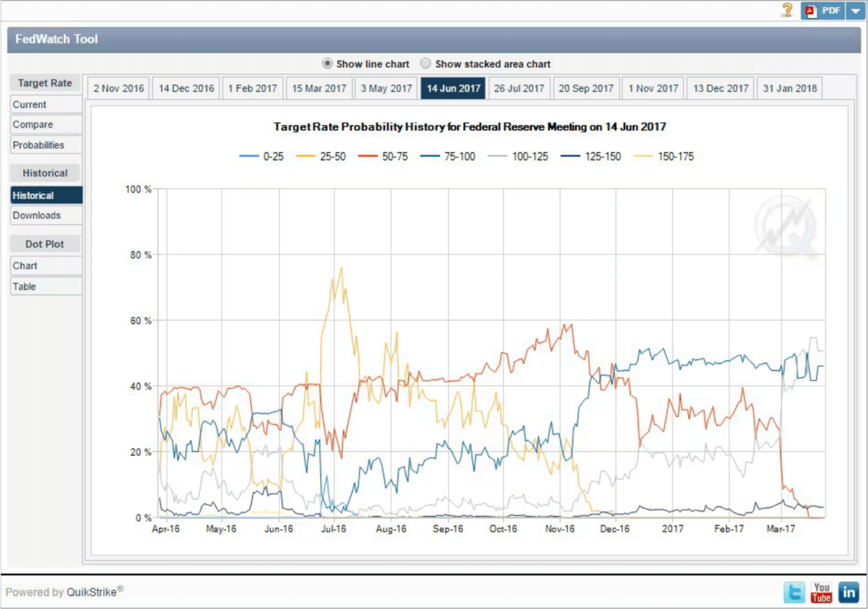Open the 31 Jan 2018 meeting tab
Screen dimensions: 868x609
tap(790, 88)
